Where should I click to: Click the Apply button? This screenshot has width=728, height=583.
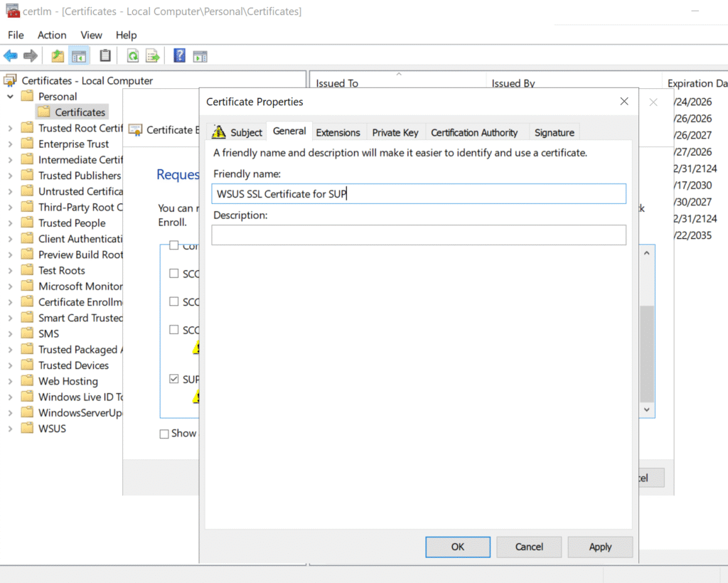click(x=600, y=547)
